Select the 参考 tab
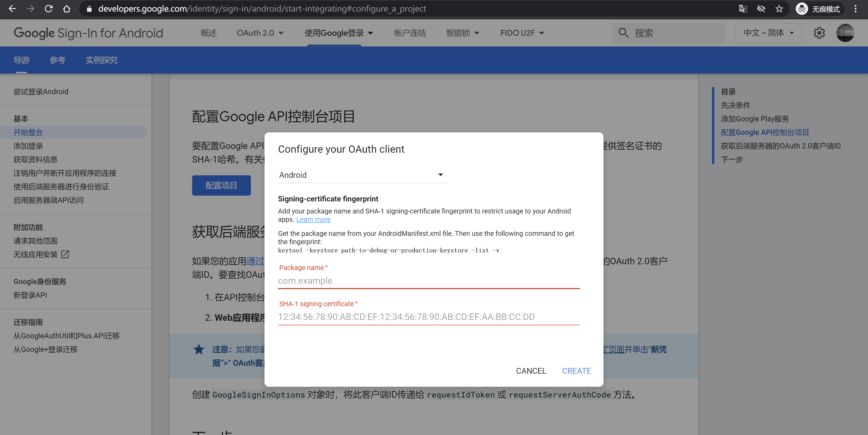 pyautogui.click(x=58, y=60)
